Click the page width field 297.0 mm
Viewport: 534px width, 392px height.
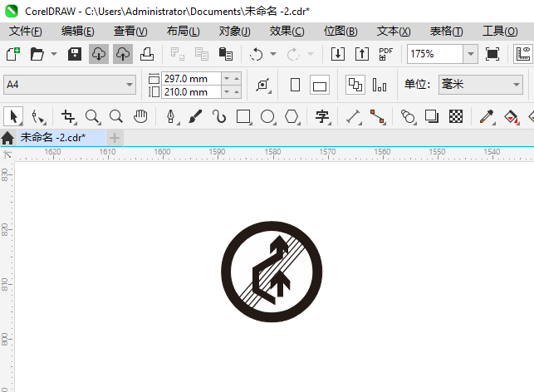191,79
